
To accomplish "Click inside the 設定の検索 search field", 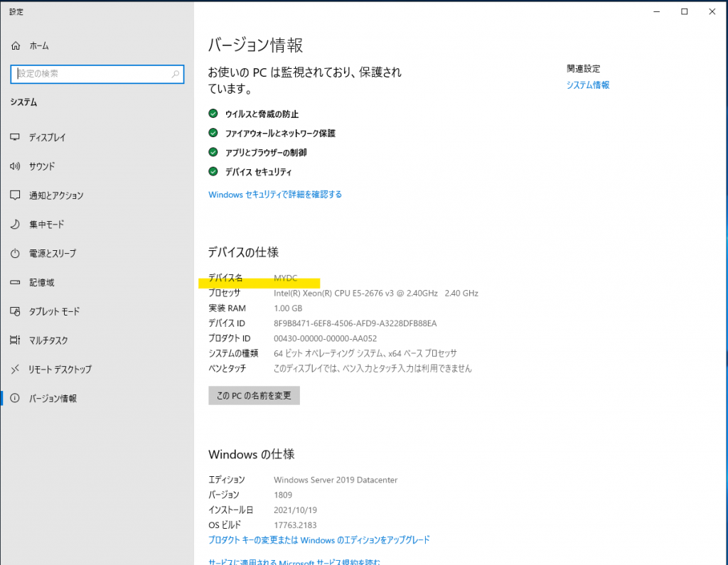I will (91, 74).
